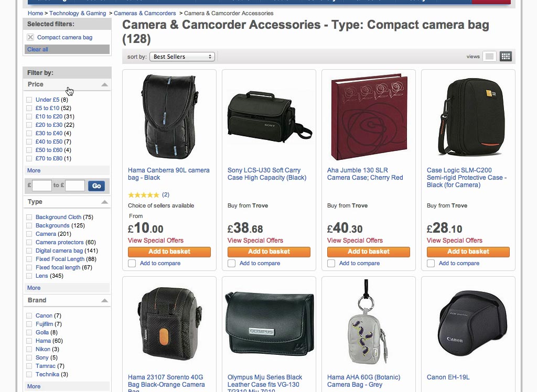Image resolution: width=537 pixels, height=392 pixels.
Task: Collapse the Type filter section
Action: [x=105, y=201]
